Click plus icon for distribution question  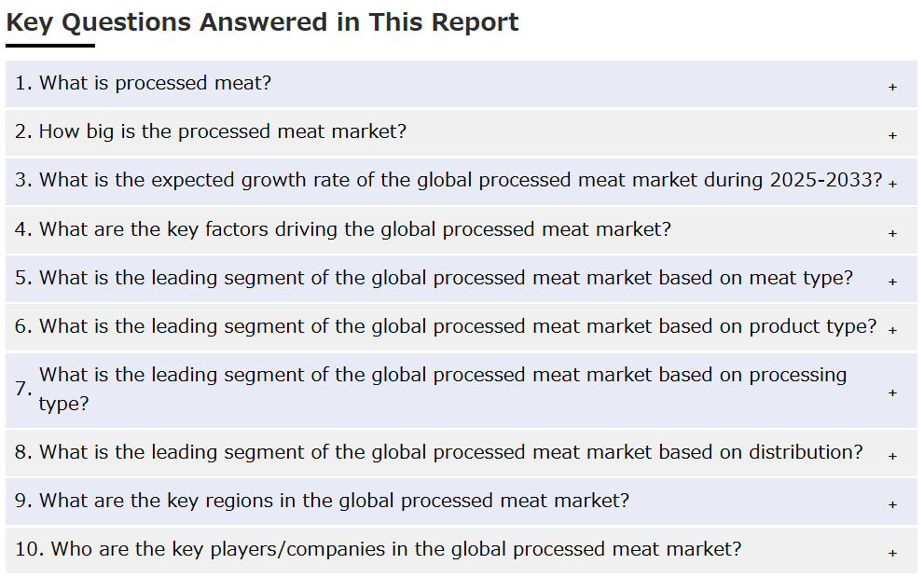click(x=892, y=456)
